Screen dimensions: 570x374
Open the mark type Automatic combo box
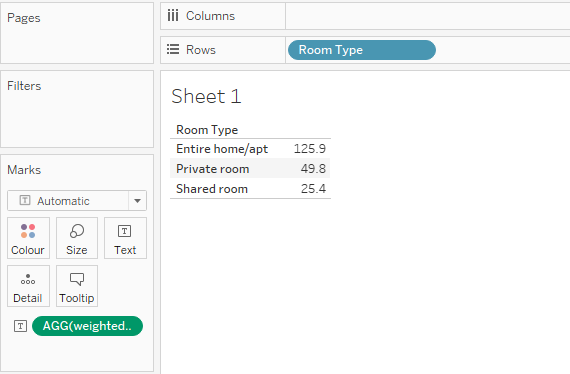click(77, 201)
